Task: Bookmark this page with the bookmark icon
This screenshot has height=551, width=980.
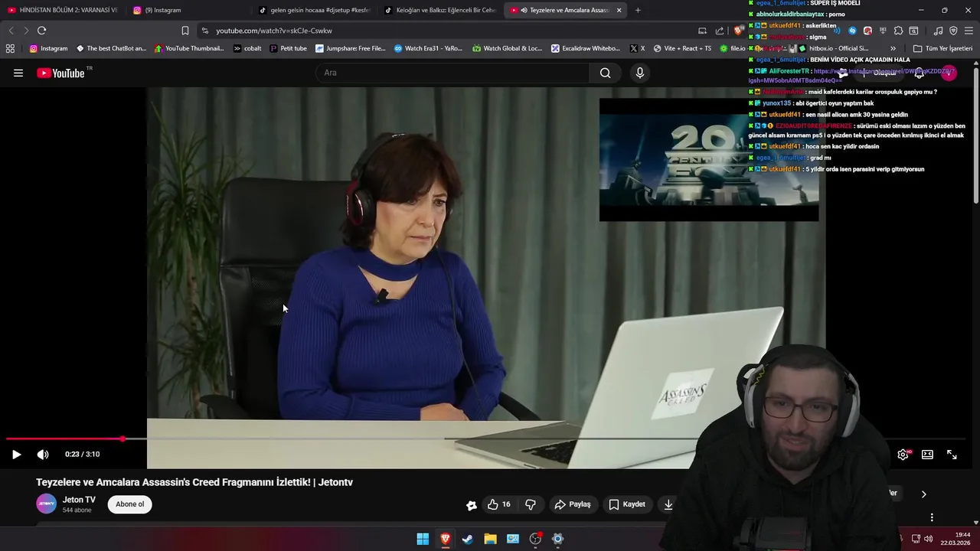Action: (x=185, y=31)
